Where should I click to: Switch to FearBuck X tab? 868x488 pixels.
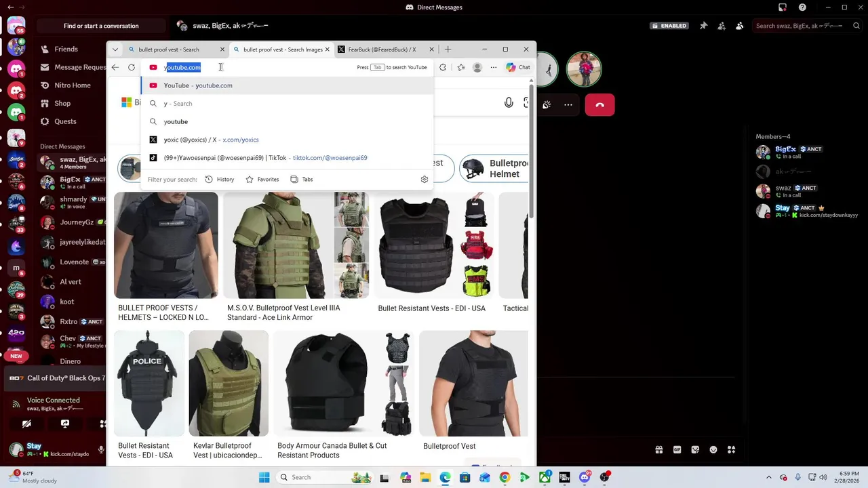click(384, 49)
